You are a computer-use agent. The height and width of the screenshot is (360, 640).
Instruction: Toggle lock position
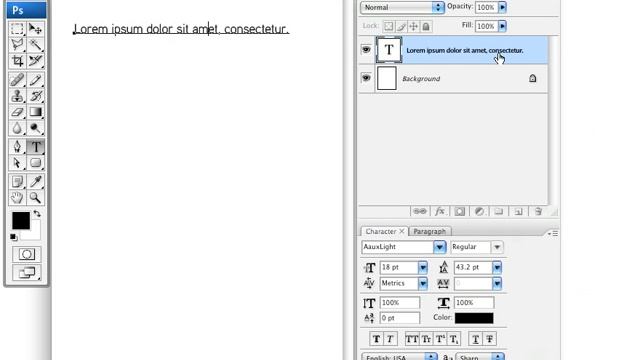pyautogui.click(x=413, y=27)
